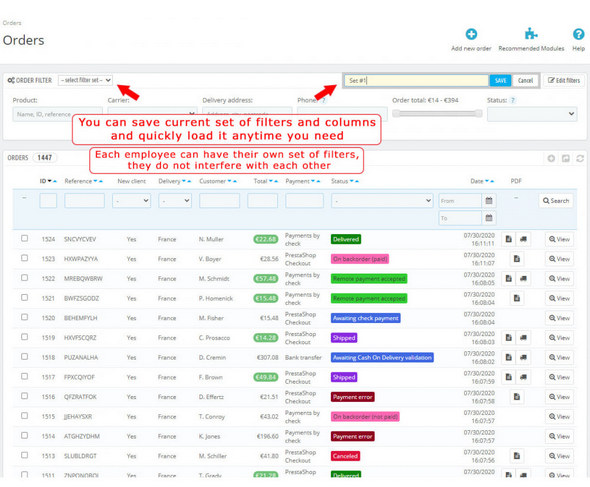Tick checkbox for order 1516

(x=24, y=396)
